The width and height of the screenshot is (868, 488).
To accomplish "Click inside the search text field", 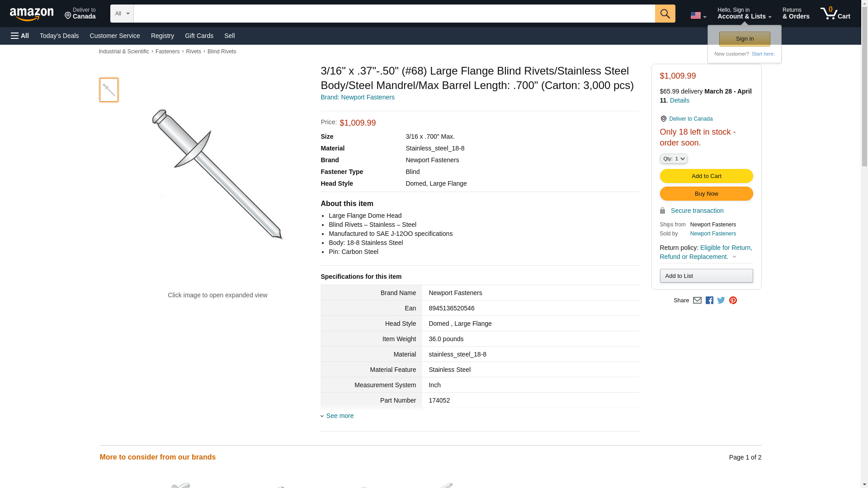I will pyautogui.click(x=393, y=14).
